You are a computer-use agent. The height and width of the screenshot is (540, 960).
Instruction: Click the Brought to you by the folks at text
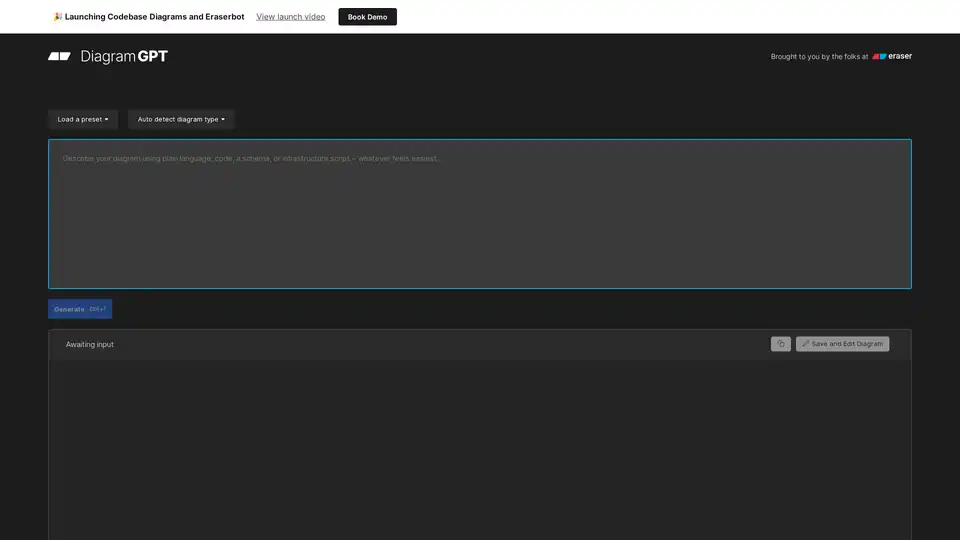point(819,57)
